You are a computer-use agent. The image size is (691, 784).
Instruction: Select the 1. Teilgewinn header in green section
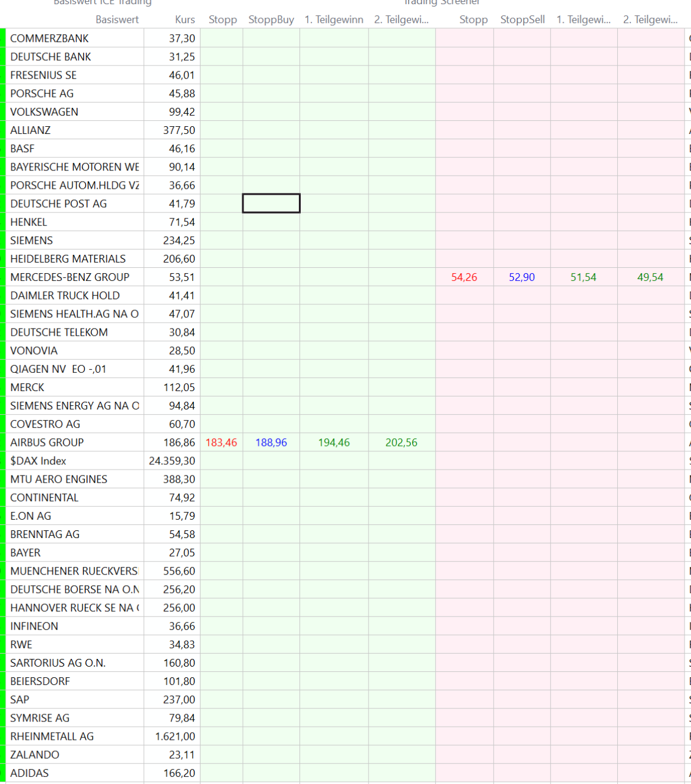tap(334, 19)
